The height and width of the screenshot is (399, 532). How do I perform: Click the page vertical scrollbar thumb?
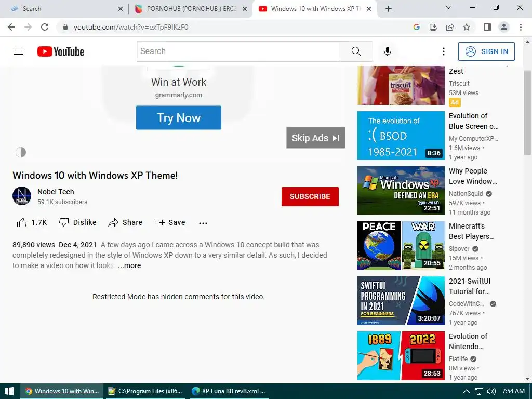tap(528, 112)
